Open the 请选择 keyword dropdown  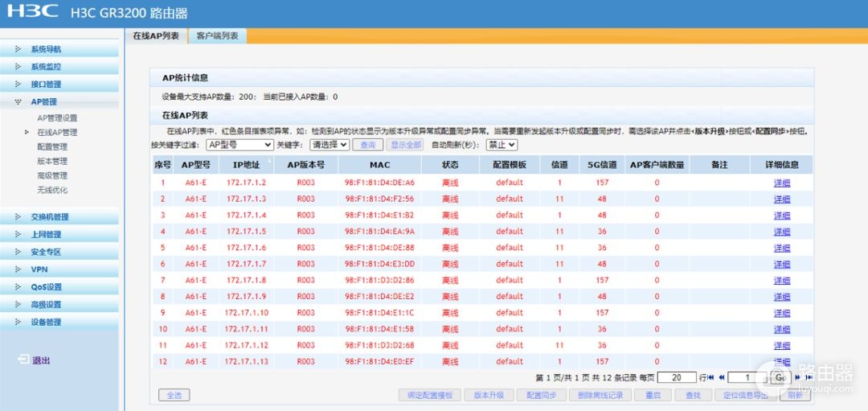pyautogui.click(x=330, y=145)
